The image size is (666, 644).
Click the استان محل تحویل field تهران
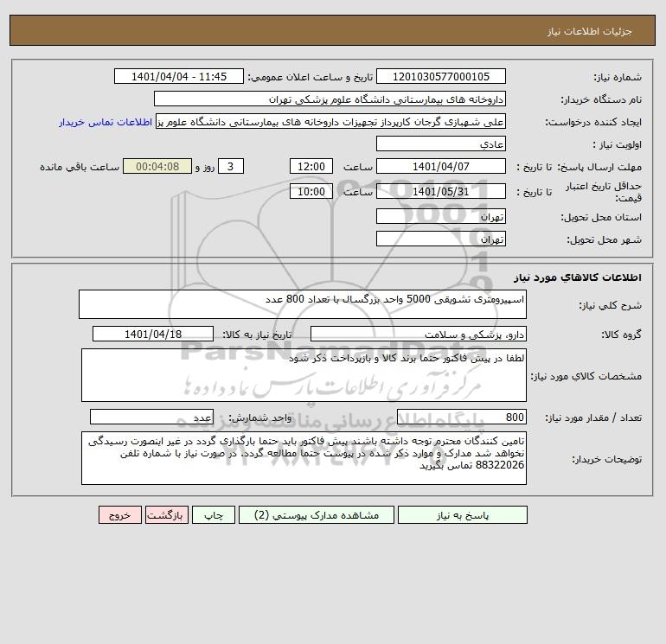tap(441, 216)
